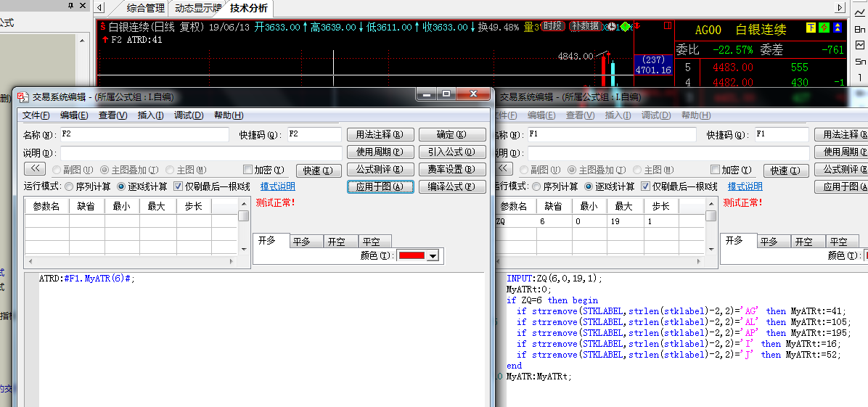Open 编辑(E) menu in F2 editor
The height and width of the screenshot is (407, 868).
74,115
